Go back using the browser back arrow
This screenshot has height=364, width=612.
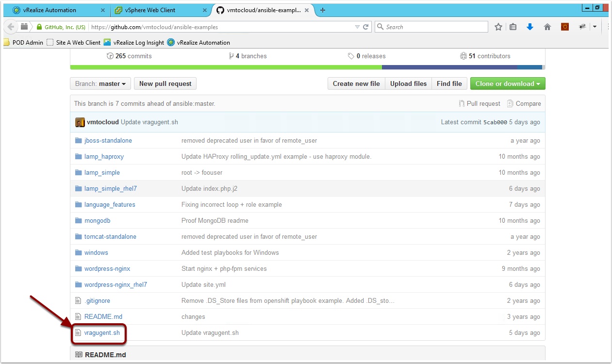(11, 27)
